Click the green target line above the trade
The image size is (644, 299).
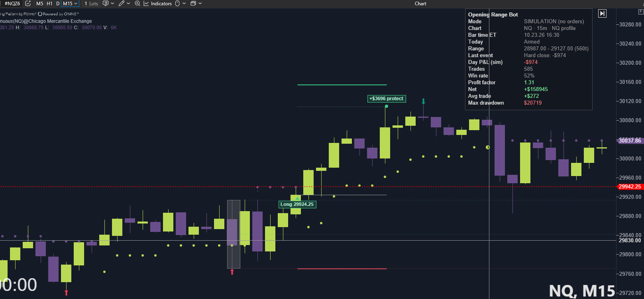[342, 85]
